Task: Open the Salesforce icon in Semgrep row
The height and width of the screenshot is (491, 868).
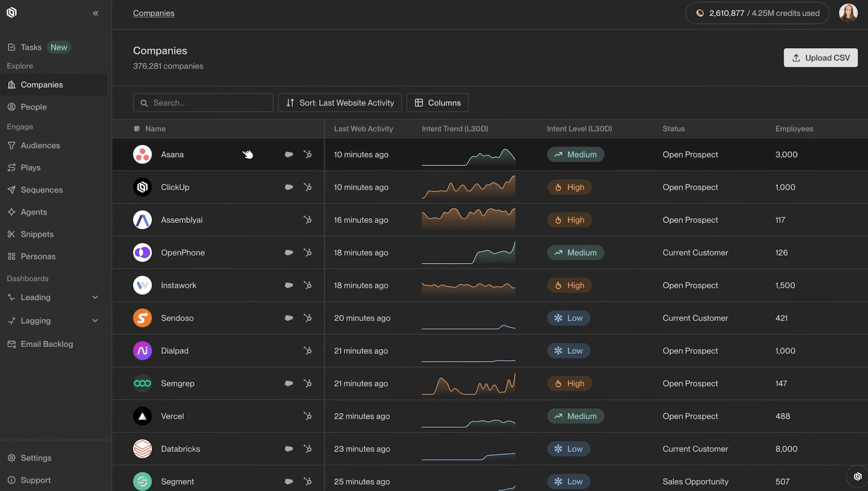Action: tap(289, 383)
